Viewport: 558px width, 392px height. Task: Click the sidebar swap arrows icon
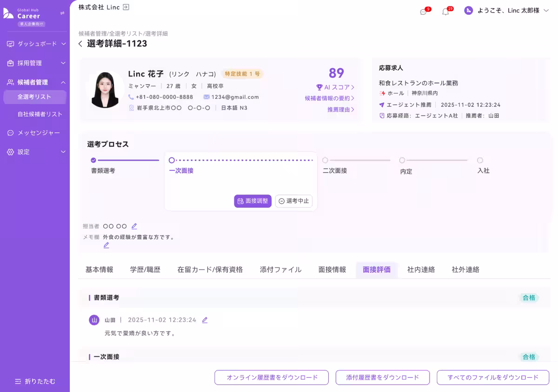(62, 13)
